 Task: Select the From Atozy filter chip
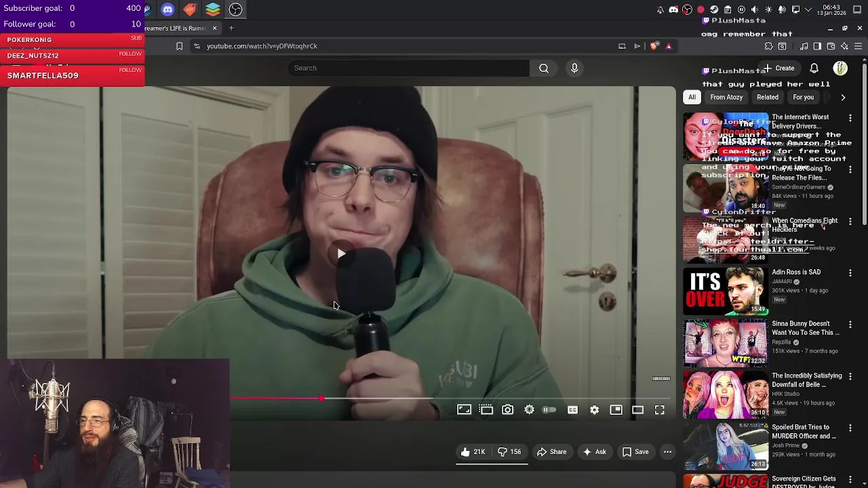point(726,97)
